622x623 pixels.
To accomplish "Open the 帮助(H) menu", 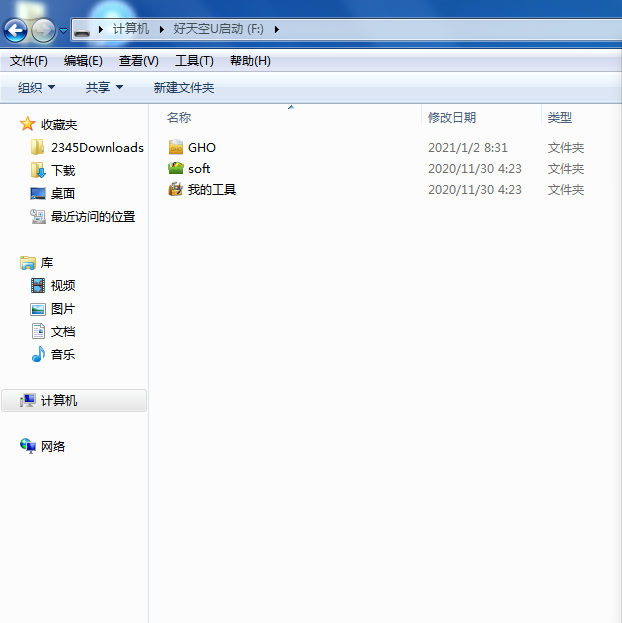I will tap(250, 61).
